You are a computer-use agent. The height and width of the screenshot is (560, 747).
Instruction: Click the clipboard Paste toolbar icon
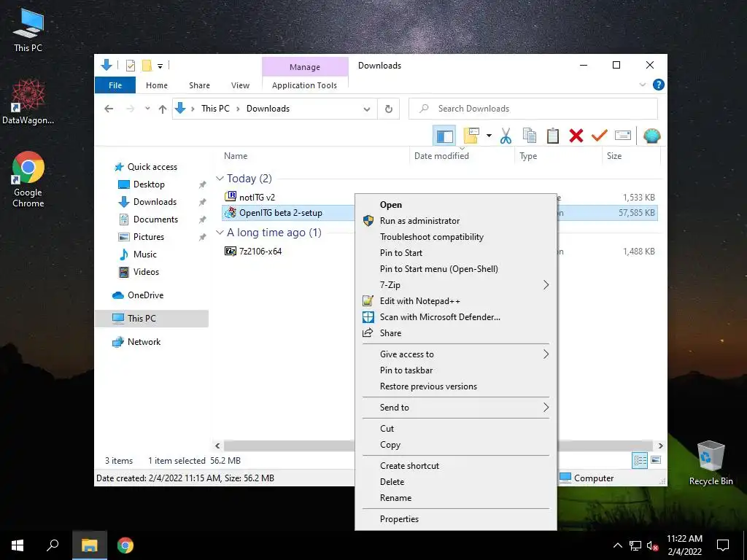552,136
